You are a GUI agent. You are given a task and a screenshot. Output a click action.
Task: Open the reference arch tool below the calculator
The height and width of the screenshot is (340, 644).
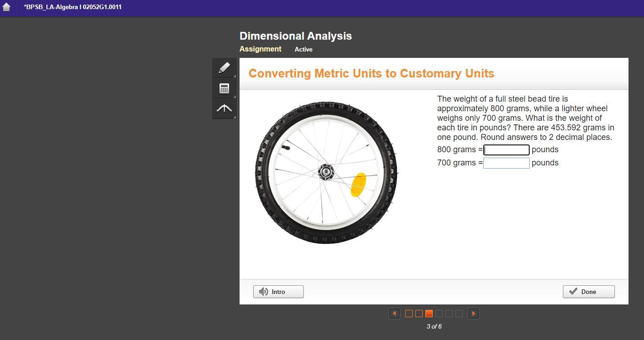point(224,109)
